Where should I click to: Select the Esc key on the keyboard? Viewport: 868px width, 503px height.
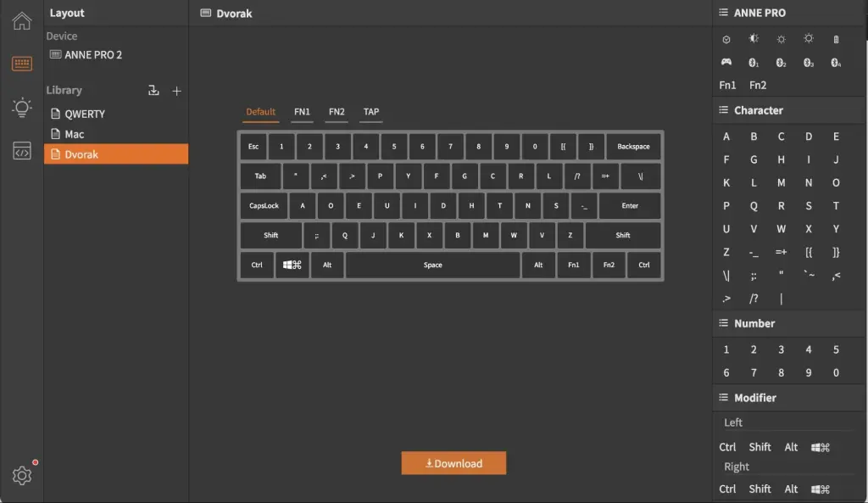point(253,146)
